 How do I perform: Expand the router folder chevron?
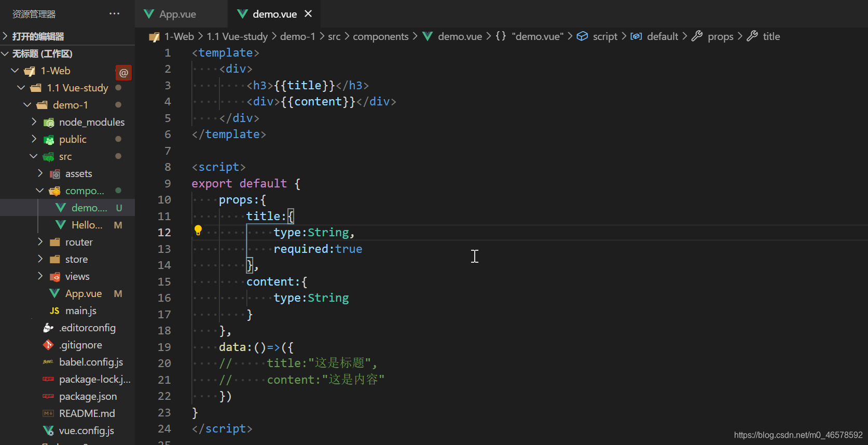40,241
